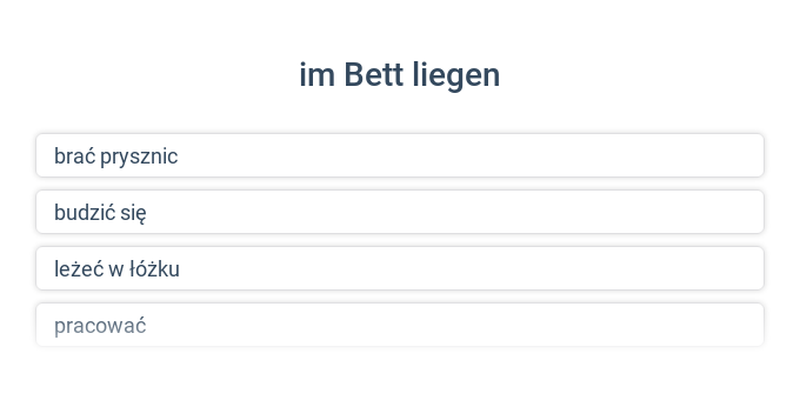Click the word "brać" in the answers
Screen dimensions: 800x400
[x=75, y=156]
